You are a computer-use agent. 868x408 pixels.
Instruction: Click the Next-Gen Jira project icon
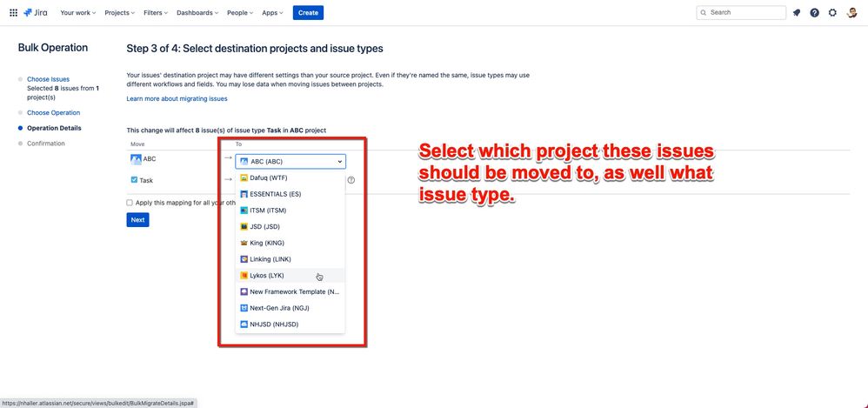(x=244, y=308)
